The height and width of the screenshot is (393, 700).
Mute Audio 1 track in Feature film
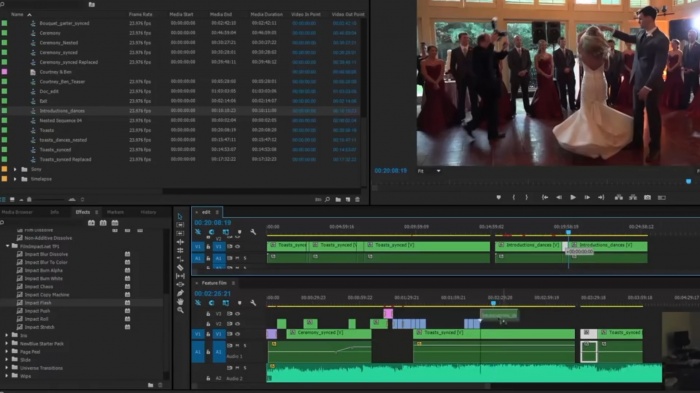coord(238,346)
